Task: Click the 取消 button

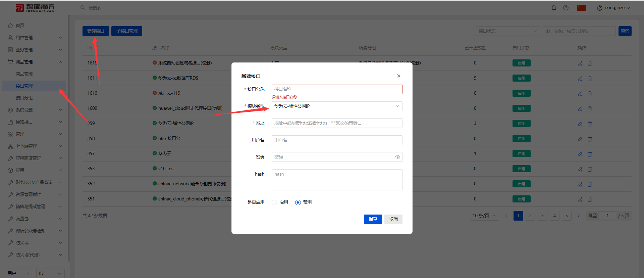Action: (x=393, y=219)
